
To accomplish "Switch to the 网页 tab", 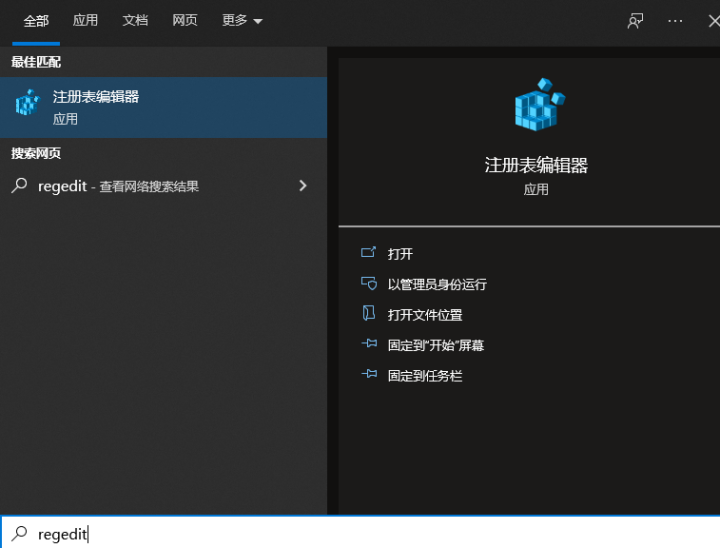I will pos(185,21).
